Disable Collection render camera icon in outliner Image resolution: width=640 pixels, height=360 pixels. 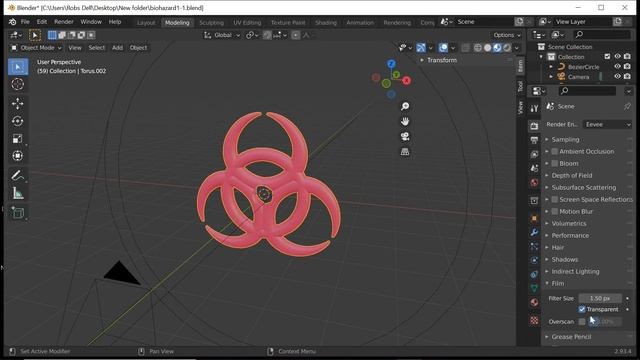[627, 57]
